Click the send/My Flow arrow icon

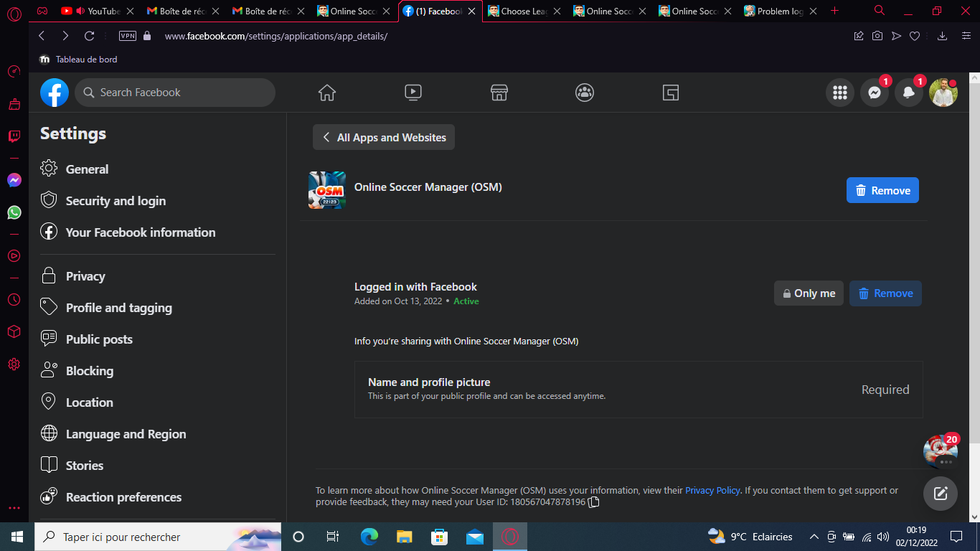coord(896,36)
